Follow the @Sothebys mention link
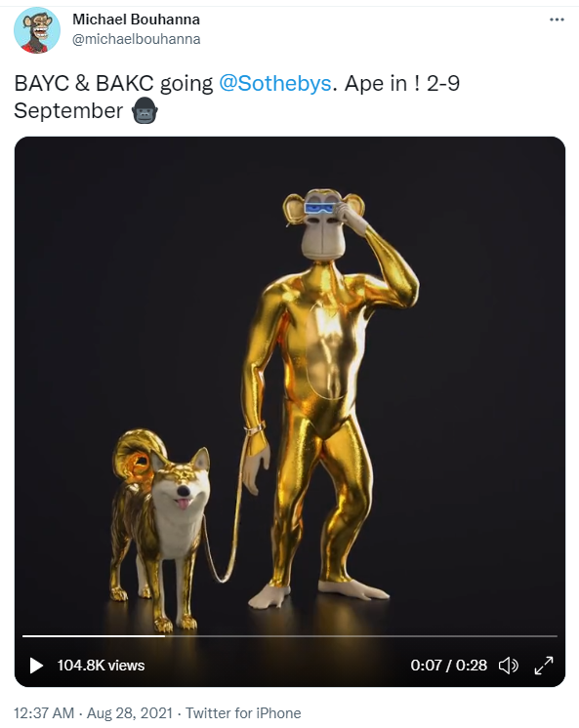Image resolution: width=579 pixels, height=728 pixels. (x=275, y=84)
